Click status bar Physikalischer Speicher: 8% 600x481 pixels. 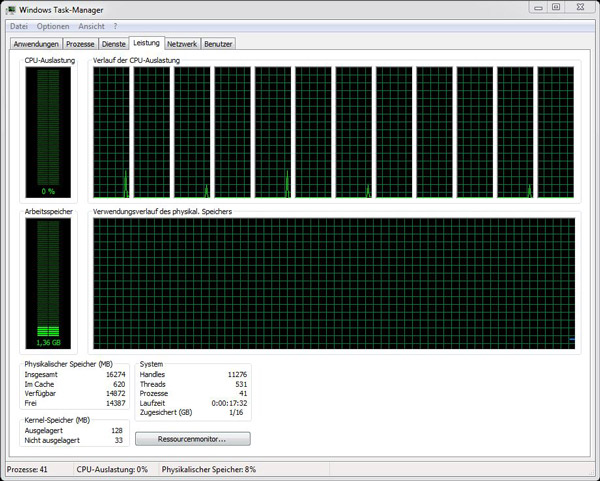(209, 469)
